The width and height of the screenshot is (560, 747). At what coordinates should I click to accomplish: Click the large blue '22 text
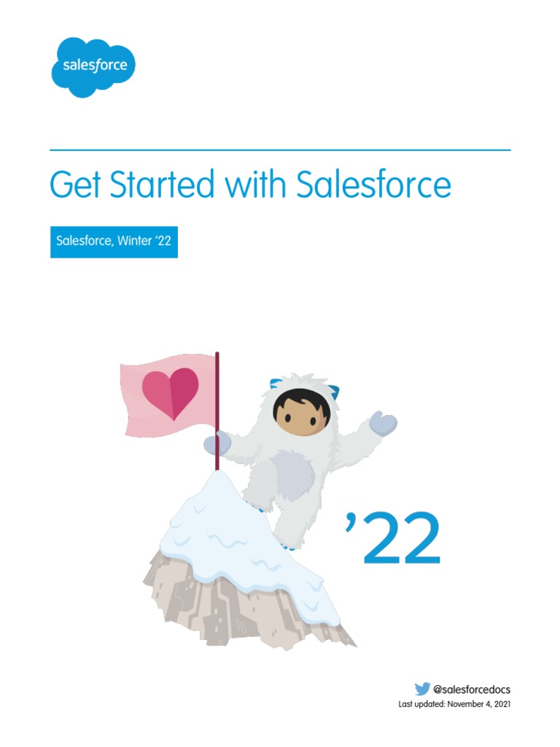click(x=394, y=539)
